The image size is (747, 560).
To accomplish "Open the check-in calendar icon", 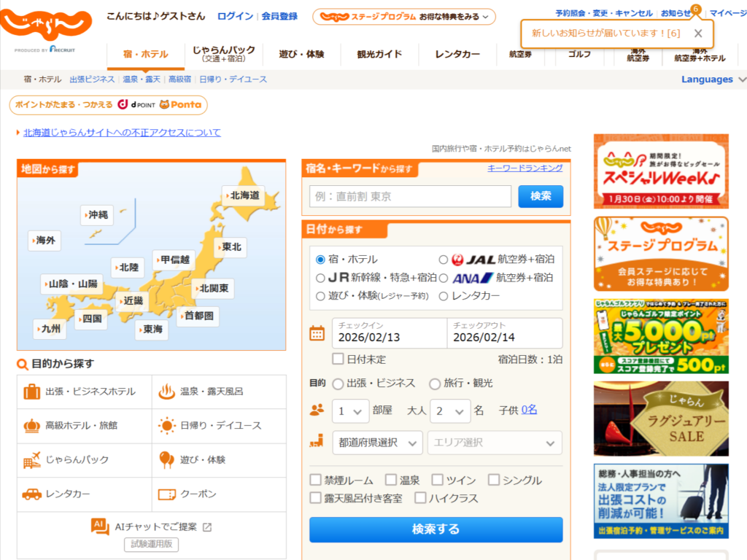I will click(x=317, y=334).
